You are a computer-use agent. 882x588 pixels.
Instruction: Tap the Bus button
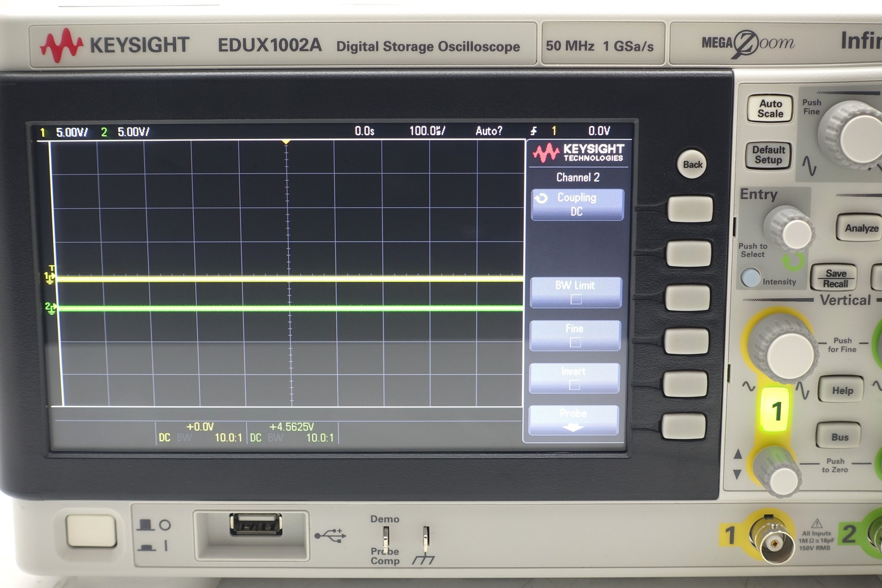pos(839,437)
